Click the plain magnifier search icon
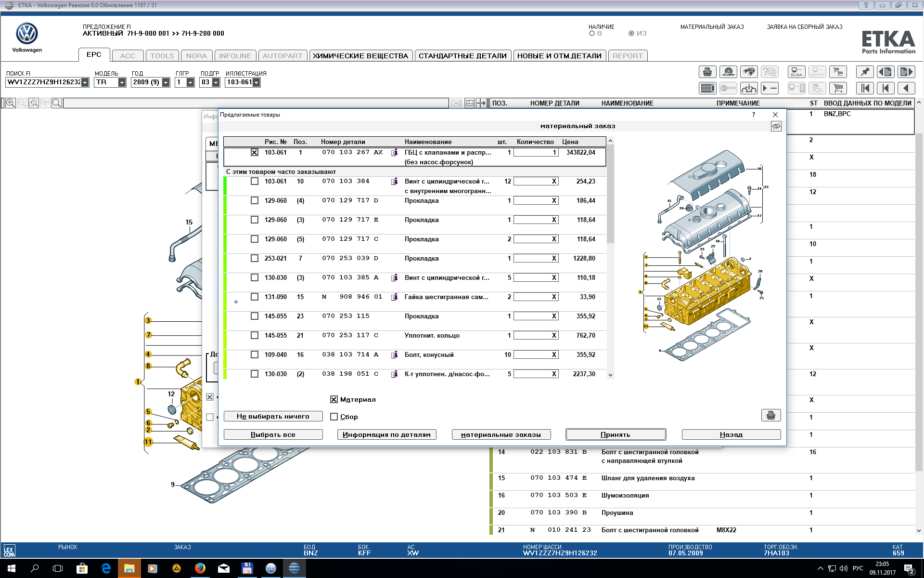924x578 pixels. click(x=57, y=103)
